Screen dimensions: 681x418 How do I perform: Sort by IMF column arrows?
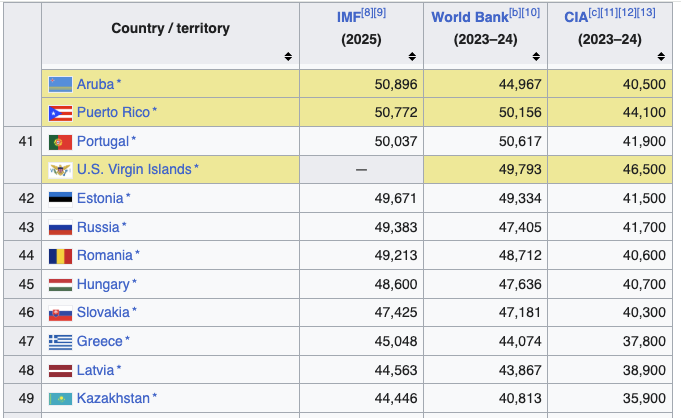(412, 56)
